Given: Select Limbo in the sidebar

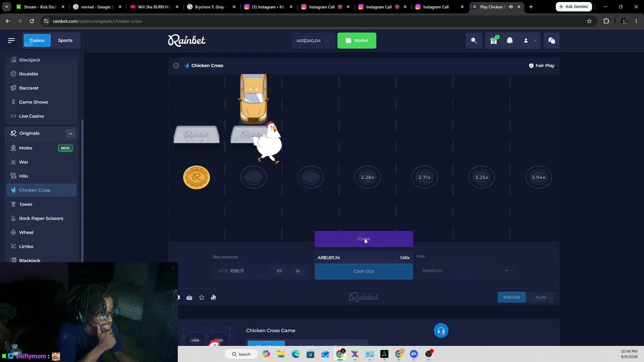Looking at the screenshot, I should tap(41, 246).
